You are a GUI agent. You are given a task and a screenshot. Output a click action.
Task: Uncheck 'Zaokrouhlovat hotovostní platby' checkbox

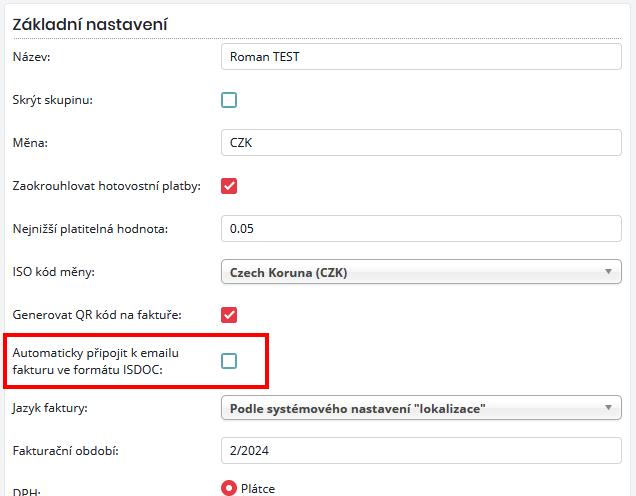click(229, 186)
